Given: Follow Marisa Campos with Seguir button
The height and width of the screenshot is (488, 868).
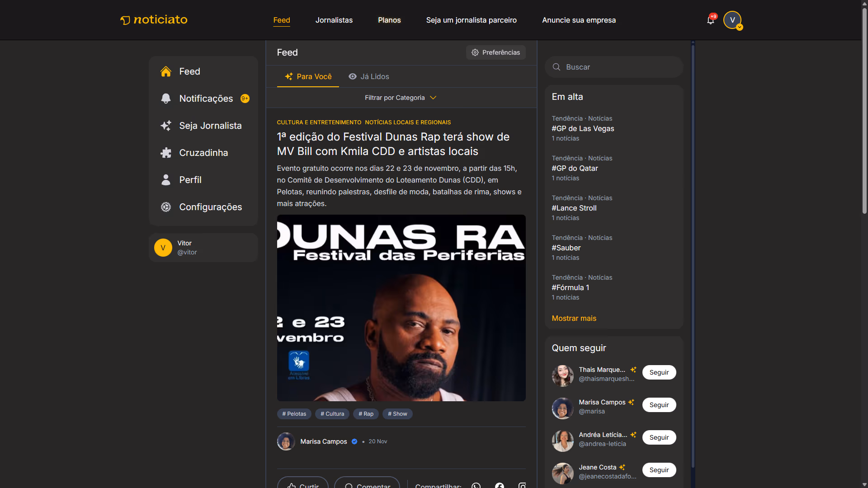Looking at the screenshot, I should point(659,405).
